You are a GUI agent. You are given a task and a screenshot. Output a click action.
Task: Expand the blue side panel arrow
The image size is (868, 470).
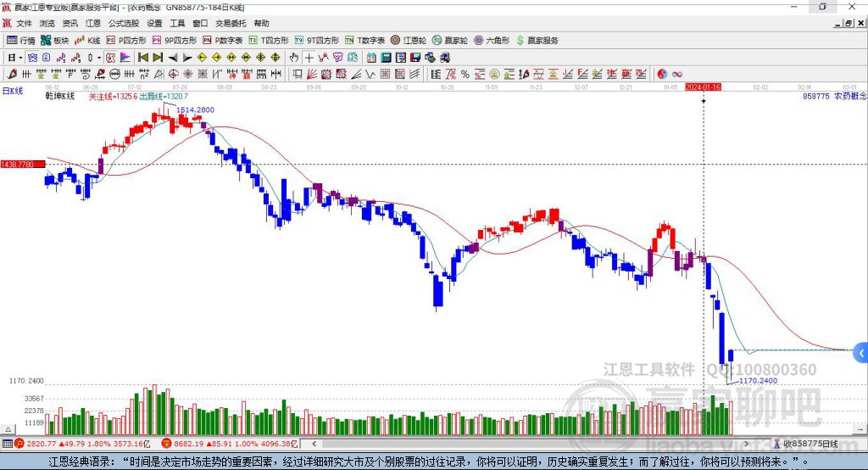[x=861, y=353]
